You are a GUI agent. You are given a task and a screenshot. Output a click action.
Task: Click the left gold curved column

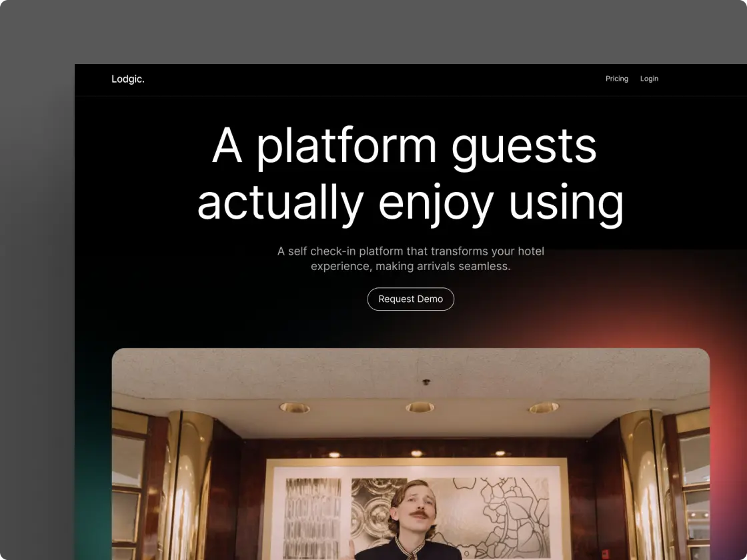click(x=190, y=487)
